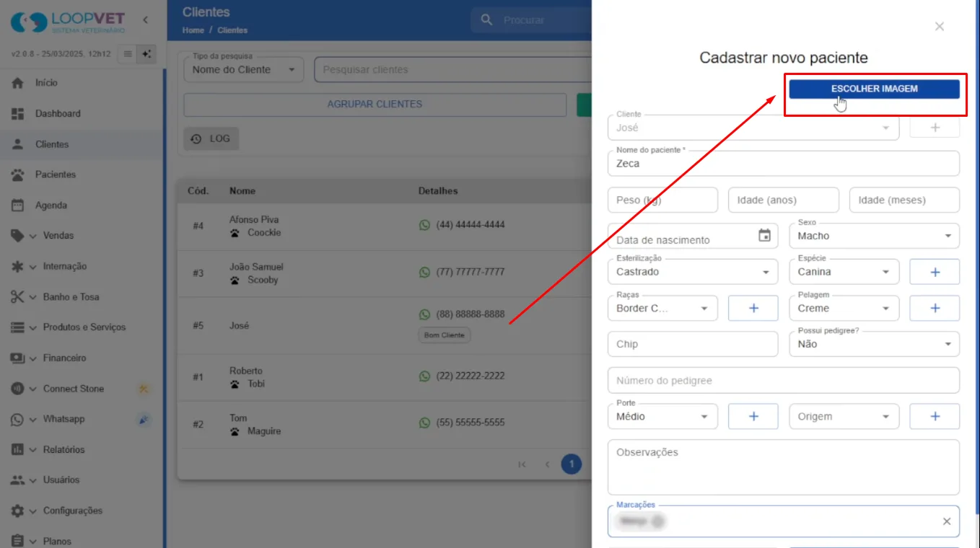Open the Sexo dropdown showing Macho

pos(875,236)
